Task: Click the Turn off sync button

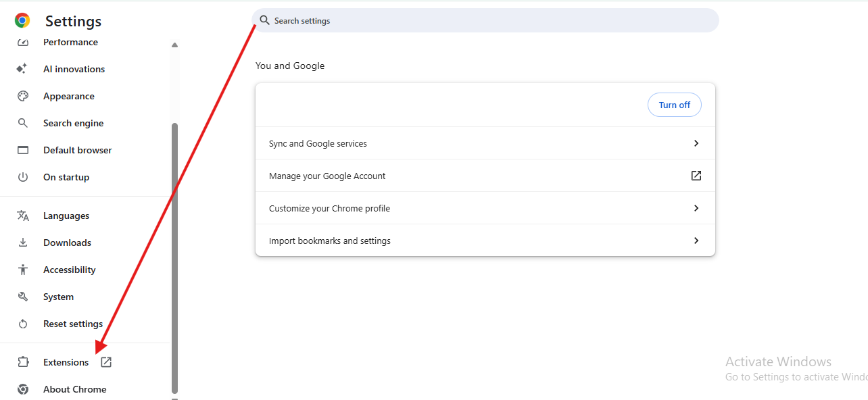Action: tap(675, 105)
